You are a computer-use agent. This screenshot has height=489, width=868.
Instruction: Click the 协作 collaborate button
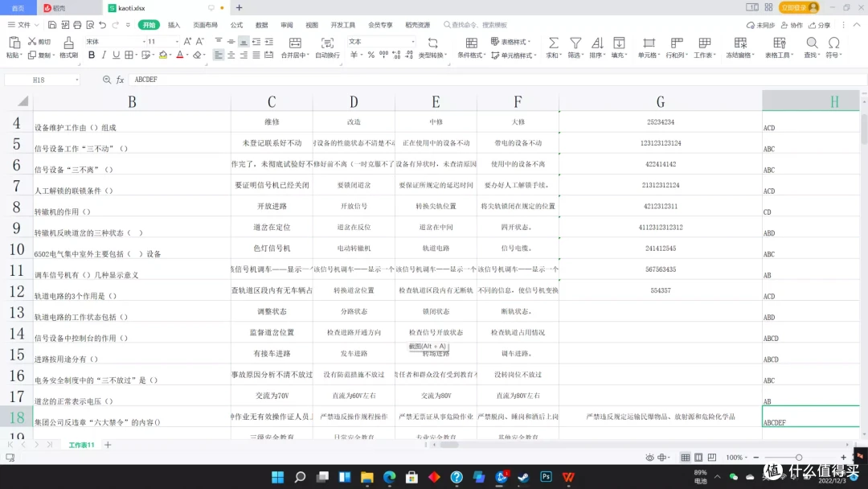click(x=792, y=25)
